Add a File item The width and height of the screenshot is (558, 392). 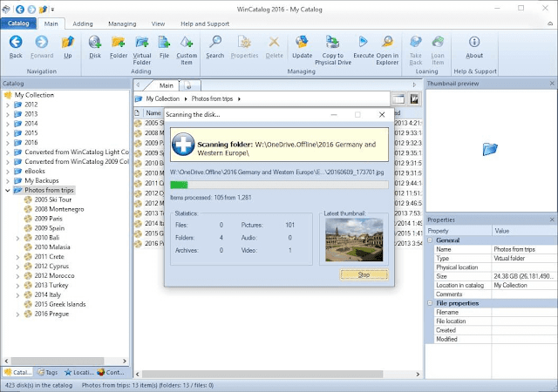(x=164, y=42)
